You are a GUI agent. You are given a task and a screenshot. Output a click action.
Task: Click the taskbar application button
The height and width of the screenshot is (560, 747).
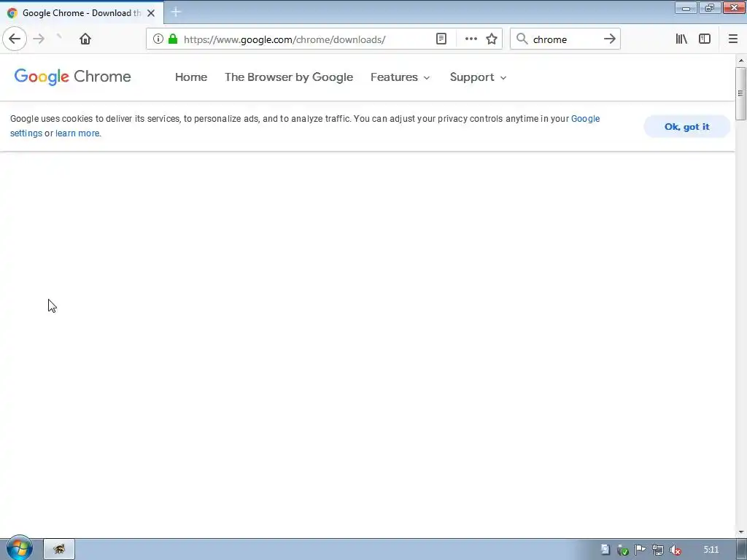[x=59, y=549]
